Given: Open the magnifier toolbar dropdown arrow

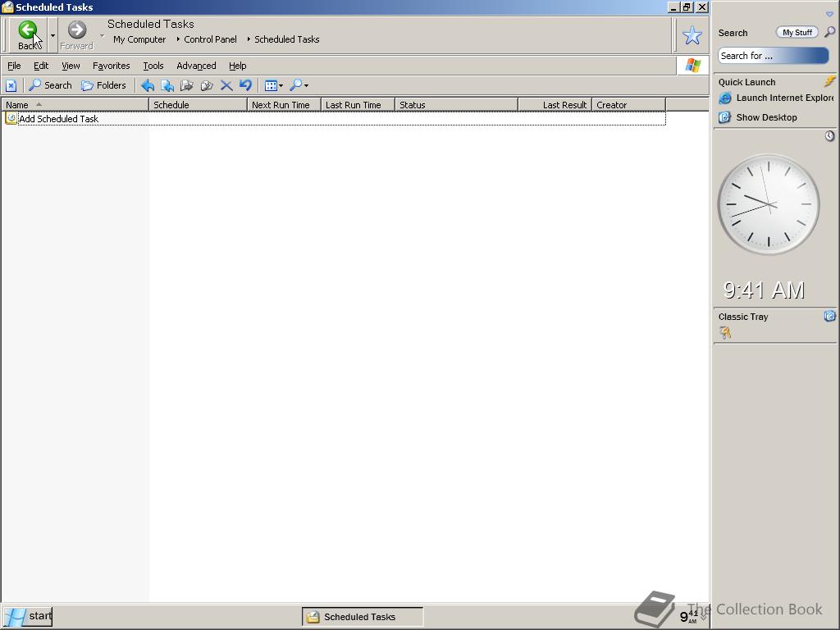Looking at the screenshot, I should click(307, 85).
